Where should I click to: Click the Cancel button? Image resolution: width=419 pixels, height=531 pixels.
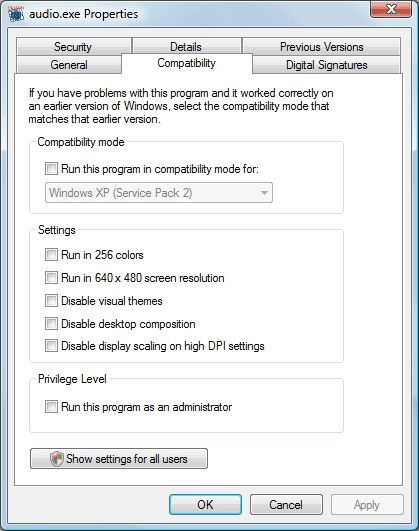pos(286,505)
